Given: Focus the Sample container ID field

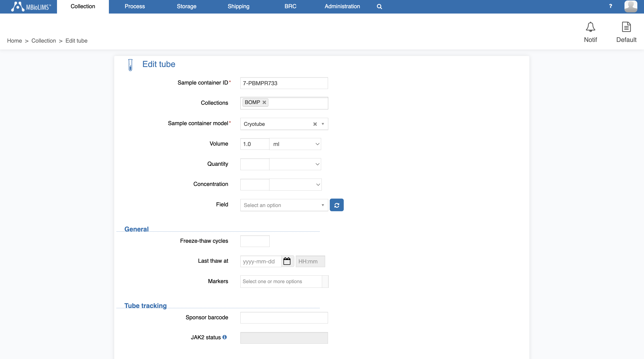Looking at the screenshot, I should [284, 83].
